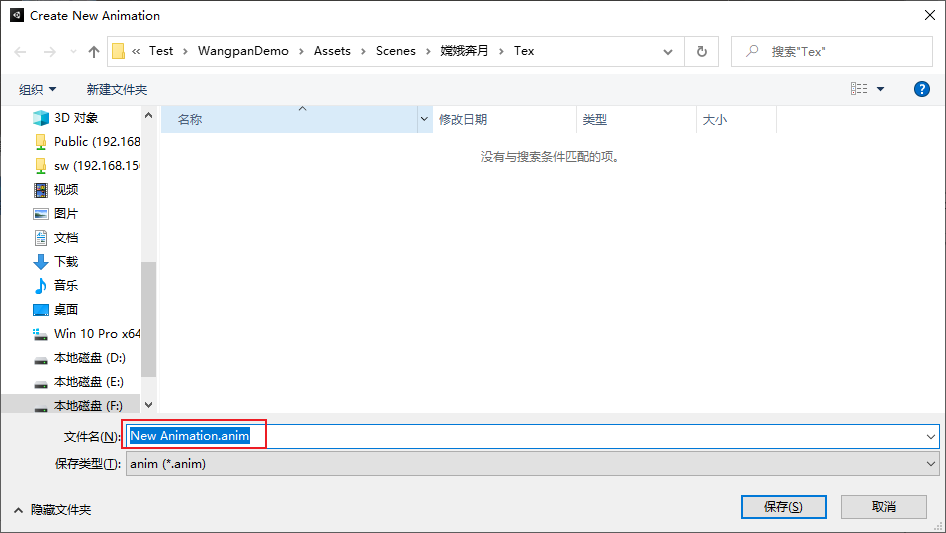Image resolution: width=946 pixels, height=533 pixels.
Task: Click the Scenes breadcrumb segment
Action: (396, 51)
